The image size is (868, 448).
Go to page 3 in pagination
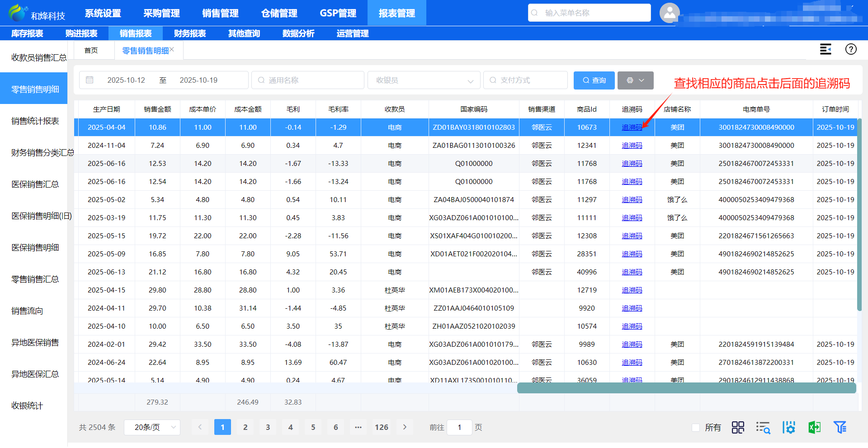click(x=268, y=427)
